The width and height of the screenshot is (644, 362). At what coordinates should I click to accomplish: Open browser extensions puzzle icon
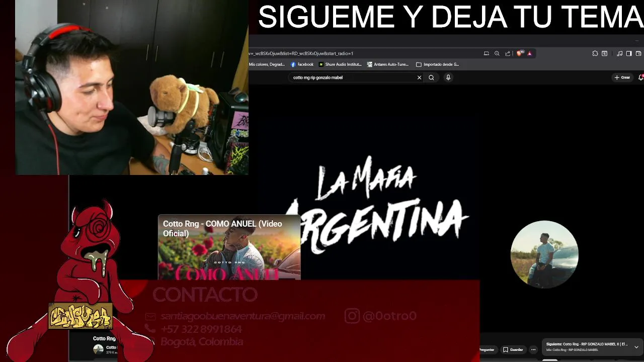tap(595, 53)
